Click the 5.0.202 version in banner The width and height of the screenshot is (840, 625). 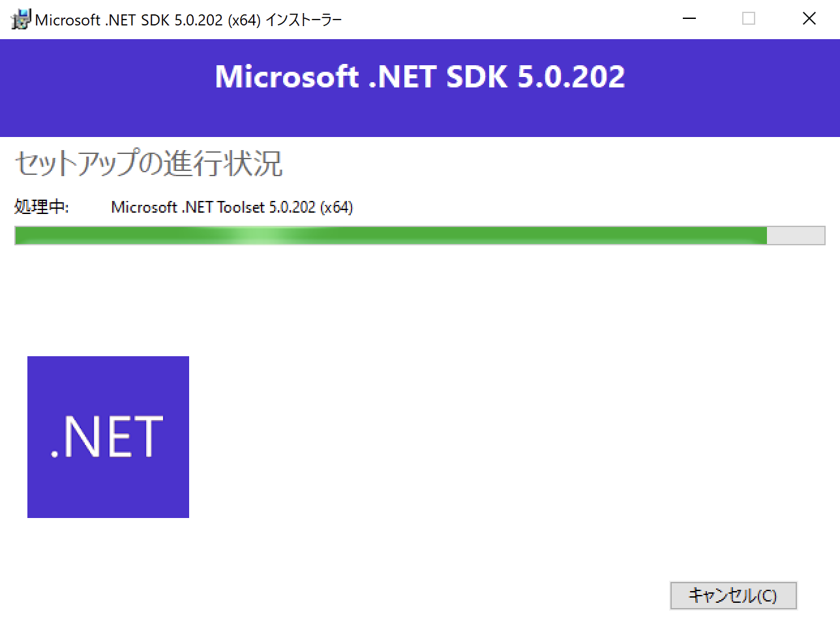click(571, 77)
